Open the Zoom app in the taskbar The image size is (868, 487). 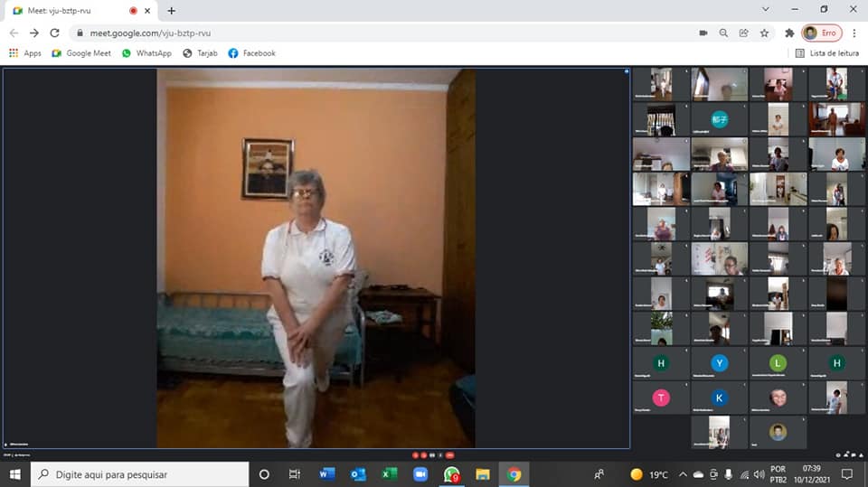pos(420,474)
